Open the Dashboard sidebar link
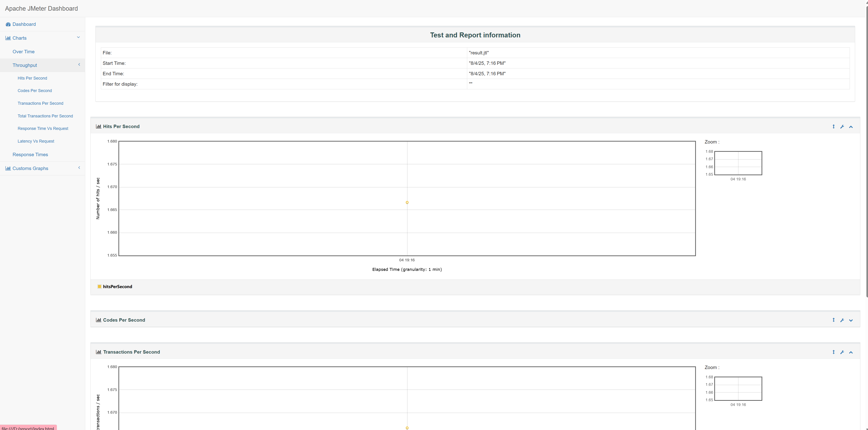 (x=24, y=24)
